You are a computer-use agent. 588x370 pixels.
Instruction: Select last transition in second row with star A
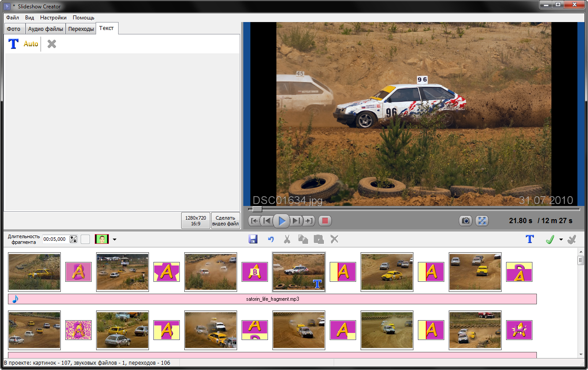[519, 330]
